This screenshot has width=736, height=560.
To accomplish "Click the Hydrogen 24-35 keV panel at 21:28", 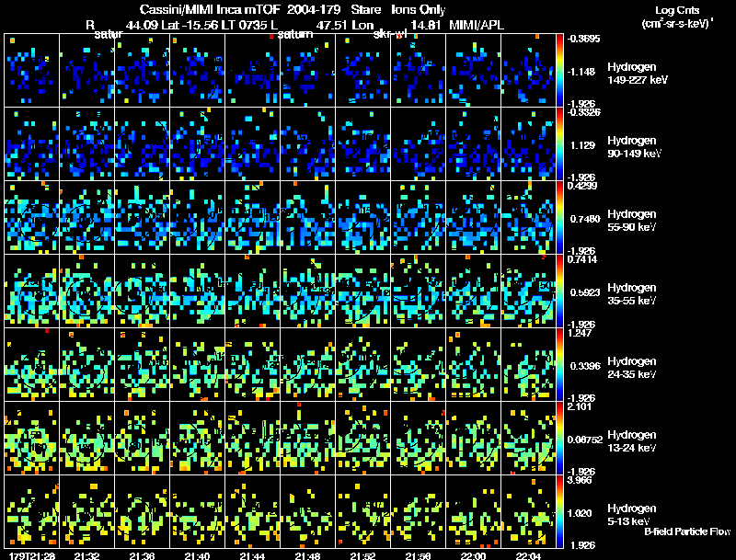I will (x=32, y=365).
